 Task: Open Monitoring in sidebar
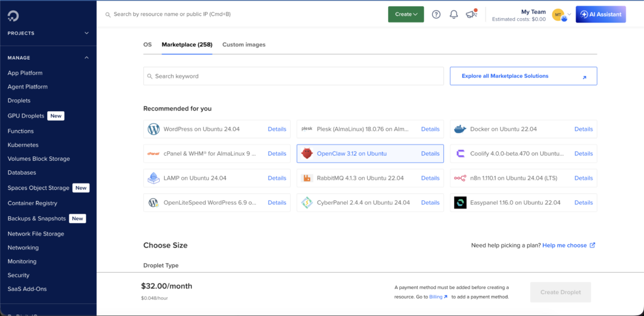(22, 261)
